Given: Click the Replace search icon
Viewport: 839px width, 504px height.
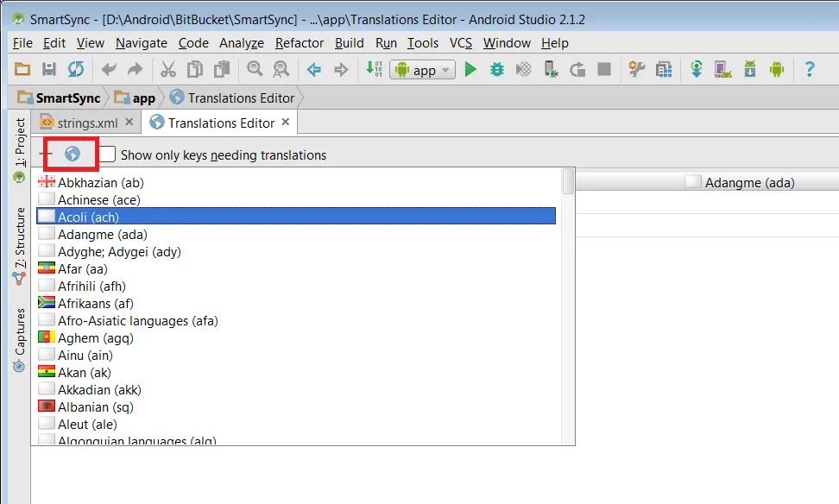Looking at the screenshot, I should tap(281, 69).
